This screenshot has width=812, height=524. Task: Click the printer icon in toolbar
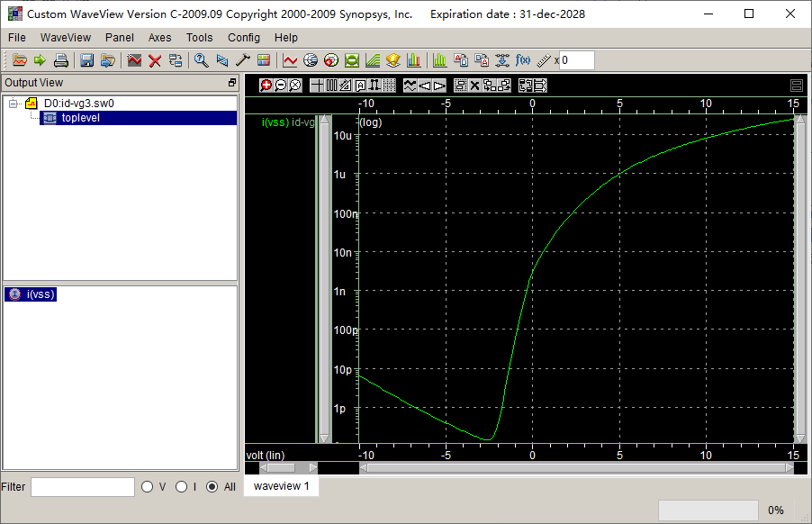[x=60, y=60]
